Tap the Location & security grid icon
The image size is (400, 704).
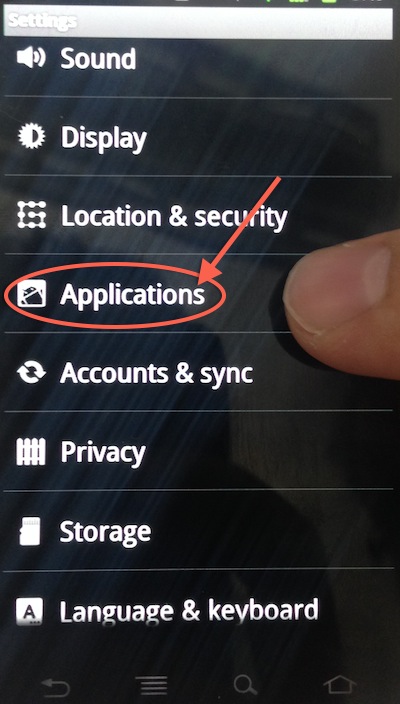click(x=31, y=215)
